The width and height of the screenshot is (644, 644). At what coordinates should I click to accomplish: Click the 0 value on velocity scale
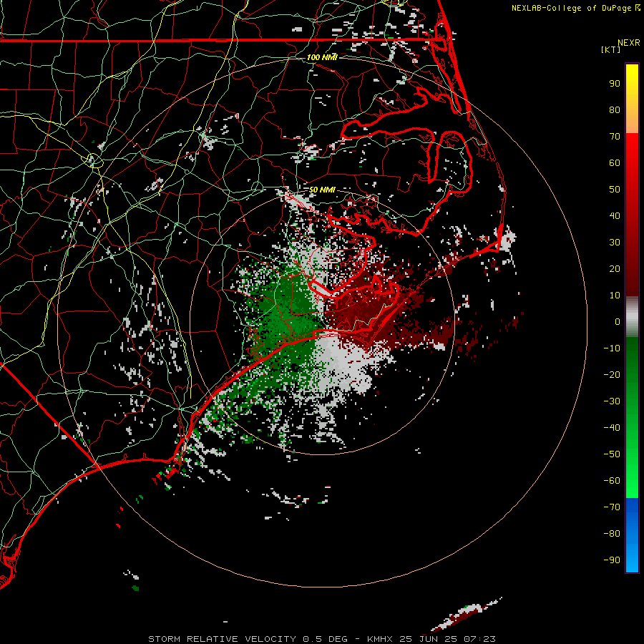pyautogui.click(x=618, y=322)
